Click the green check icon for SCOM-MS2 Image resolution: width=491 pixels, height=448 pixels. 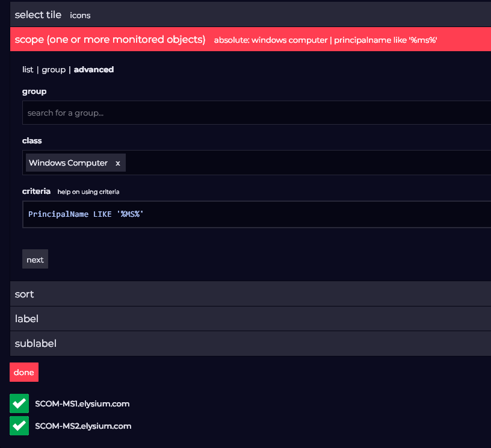pyautogui.click(x=19, y=426)
